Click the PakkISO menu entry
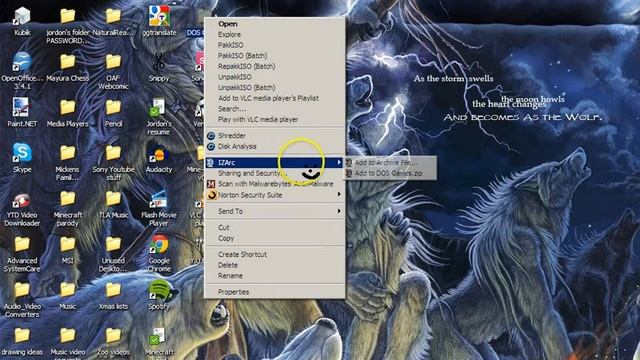The width and height of the screenshot is (640, 360). click(274, 45)
